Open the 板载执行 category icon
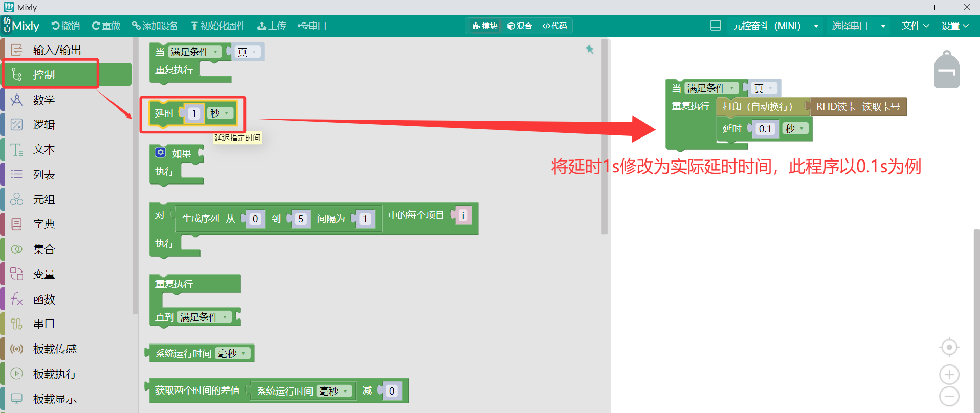 tap(17, 374)
